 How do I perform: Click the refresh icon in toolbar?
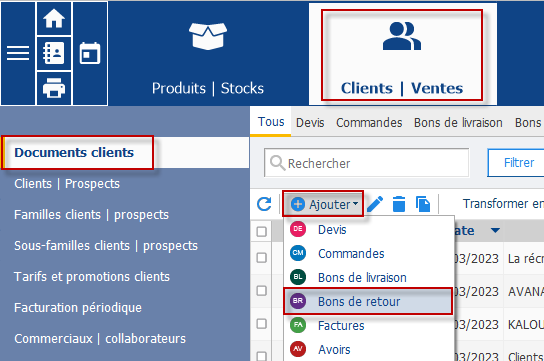click(x=264, y=204)
